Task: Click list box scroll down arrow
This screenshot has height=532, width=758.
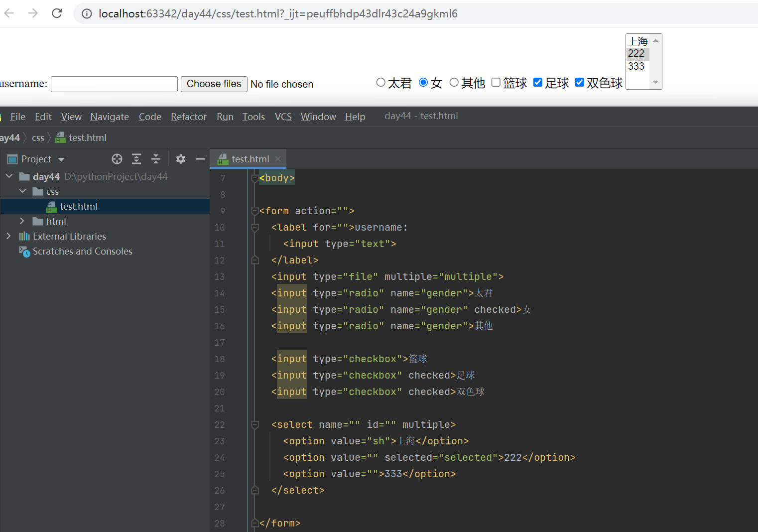Action: pyautogui.click(x=656, y=82)
